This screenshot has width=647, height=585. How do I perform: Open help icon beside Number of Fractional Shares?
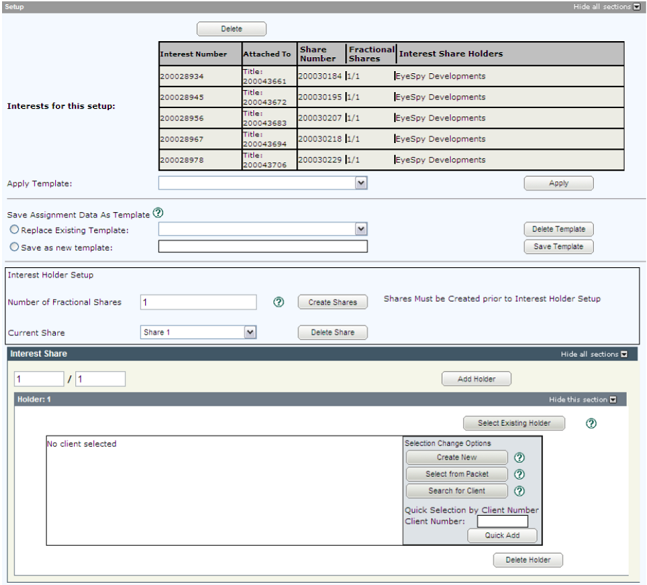pos(279,302)
